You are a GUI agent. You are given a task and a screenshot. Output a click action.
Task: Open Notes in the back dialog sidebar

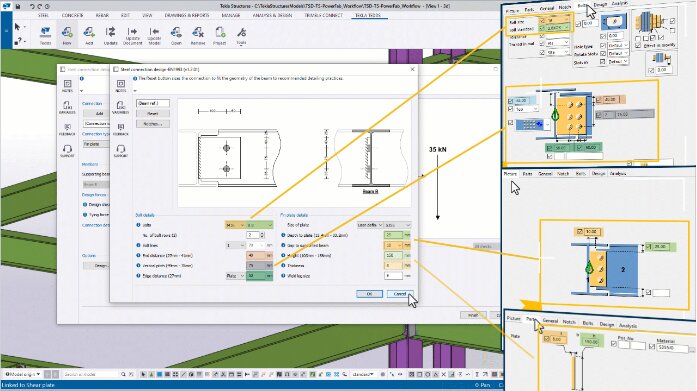pos(68,86)
